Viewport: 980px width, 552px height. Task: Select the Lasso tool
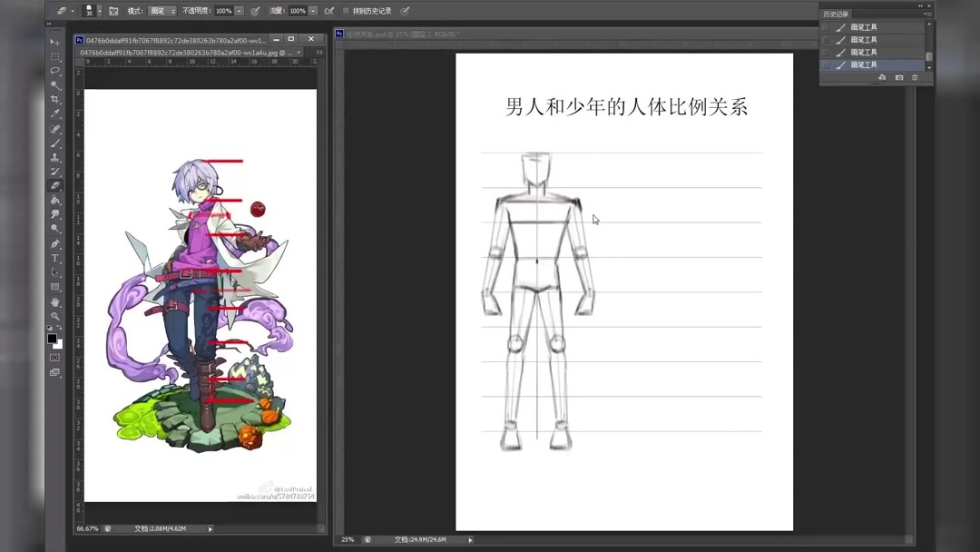coord(54,70)
